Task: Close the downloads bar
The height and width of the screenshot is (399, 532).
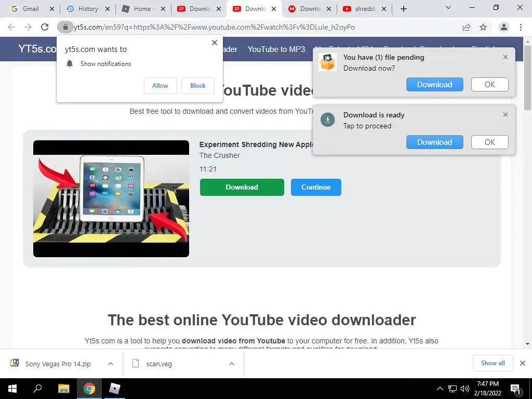Action: [523, 363]
